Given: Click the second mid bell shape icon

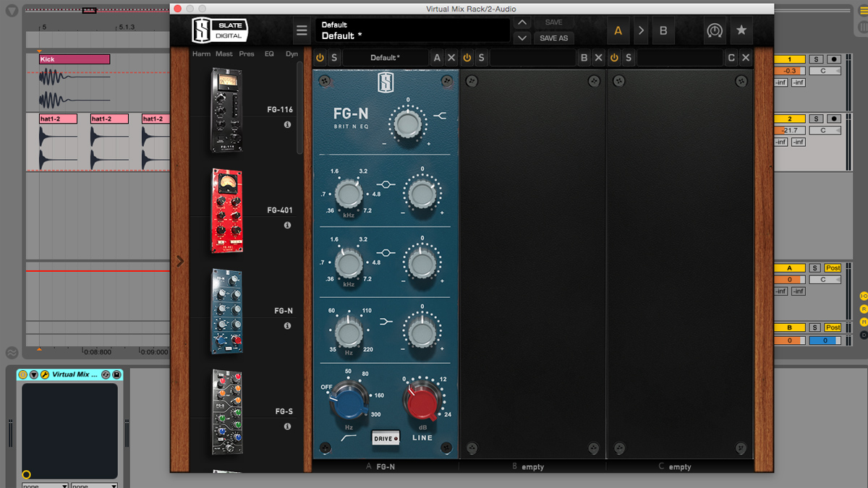Looking at the screenshot, I should point(386,253).
